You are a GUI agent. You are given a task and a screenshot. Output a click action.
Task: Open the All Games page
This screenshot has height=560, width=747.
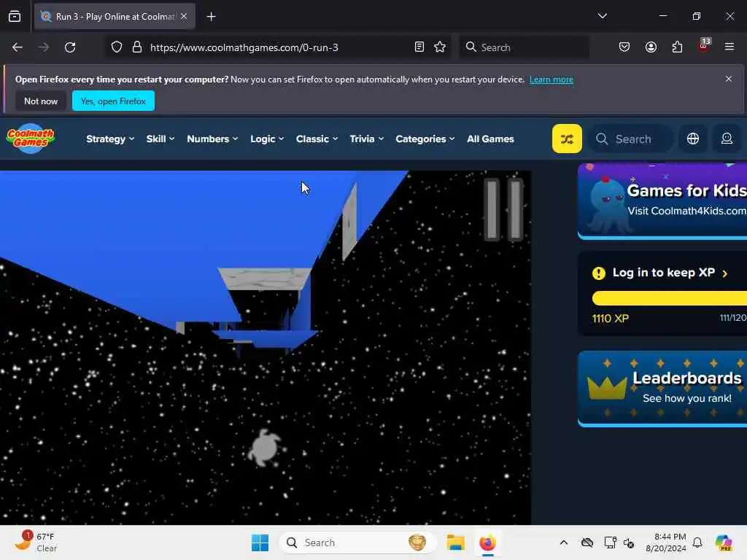490,139
